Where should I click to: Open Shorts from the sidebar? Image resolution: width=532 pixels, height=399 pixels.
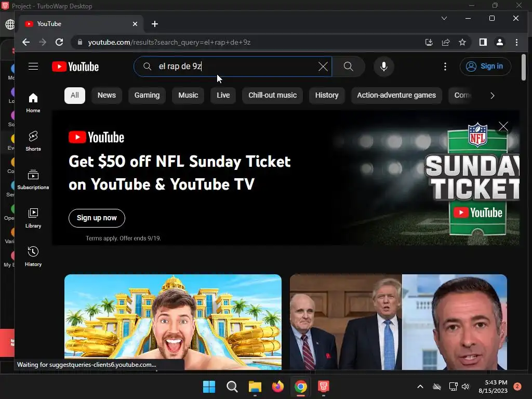(33, 141)
